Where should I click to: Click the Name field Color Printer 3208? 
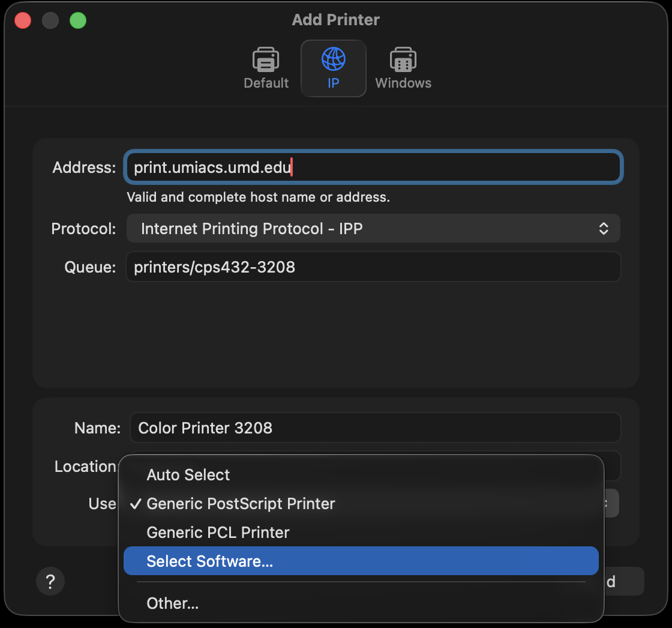(x=375, y=428)
